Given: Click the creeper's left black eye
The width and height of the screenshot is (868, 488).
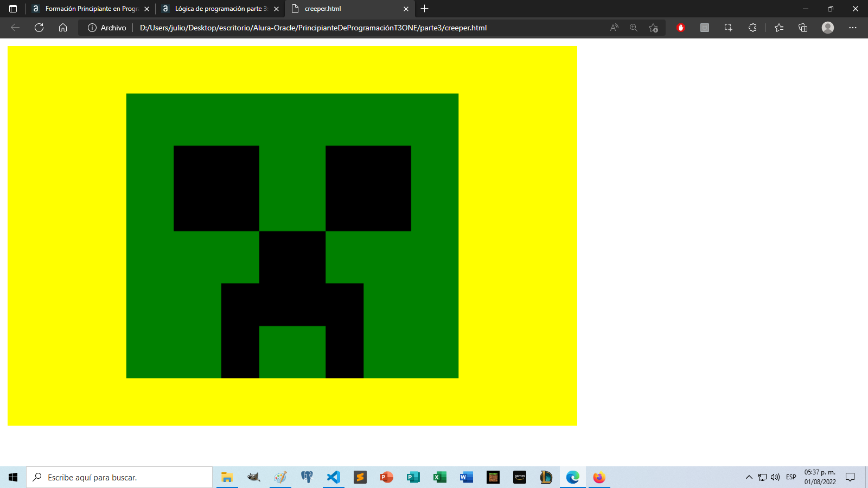Looking at the screenshot, I should (x=216, y=188).
